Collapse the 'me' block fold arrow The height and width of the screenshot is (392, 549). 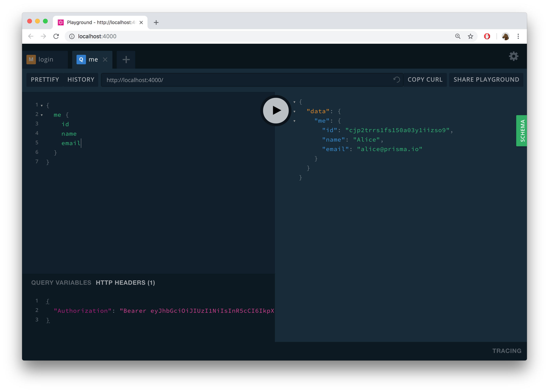click(x=42, y=115)
